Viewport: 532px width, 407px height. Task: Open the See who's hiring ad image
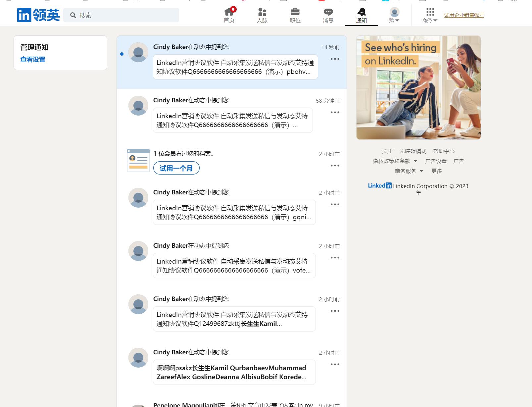tap(418, 87)
